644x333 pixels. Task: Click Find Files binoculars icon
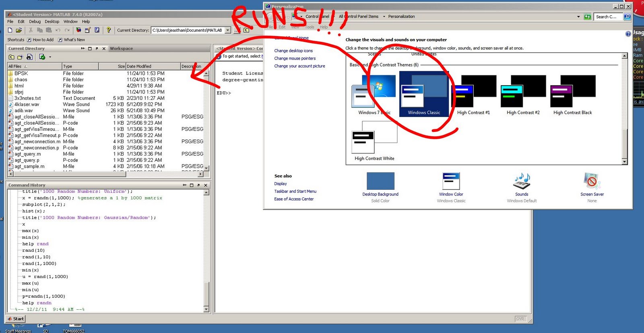pyautogui.click(x=29, y=57)
